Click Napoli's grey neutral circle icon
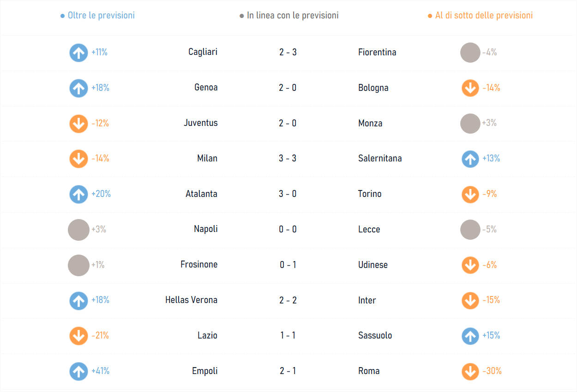Viewport: 577px width, 392px height. (x=78, y=230)
